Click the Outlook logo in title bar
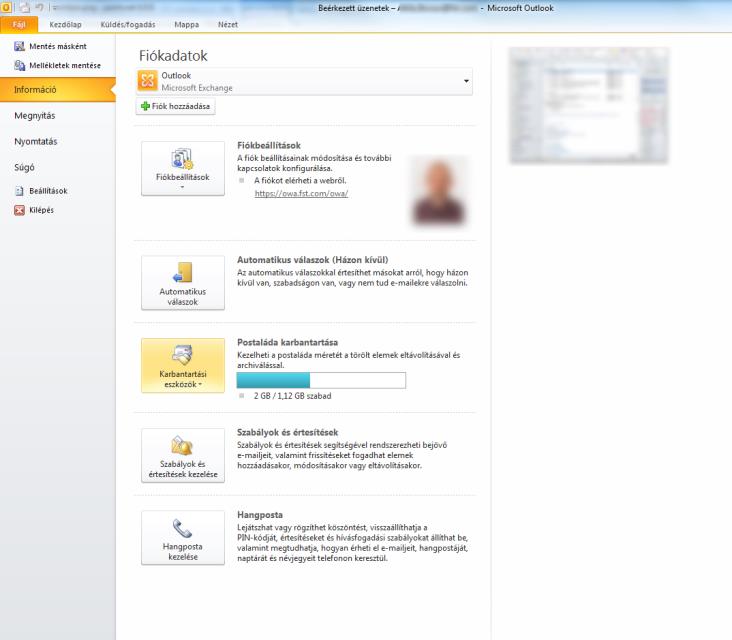 click(6, 7)
